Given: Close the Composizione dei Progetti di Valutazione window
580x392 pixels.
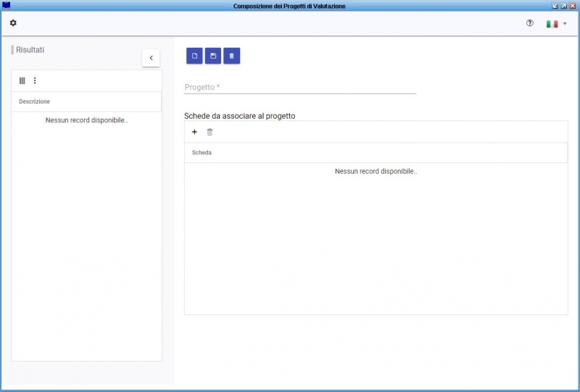Looking at the screenshot, I should coord(573,6).
